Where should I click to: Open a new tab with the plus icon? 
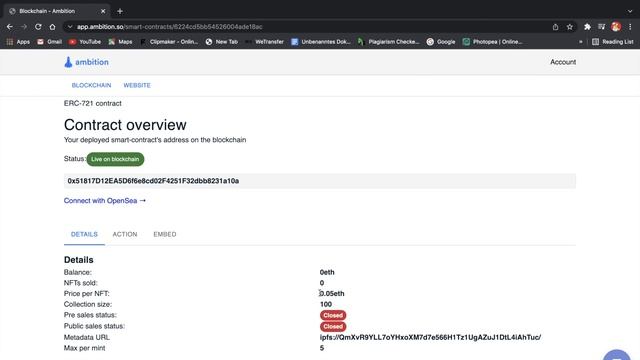(x=120, y=11)
